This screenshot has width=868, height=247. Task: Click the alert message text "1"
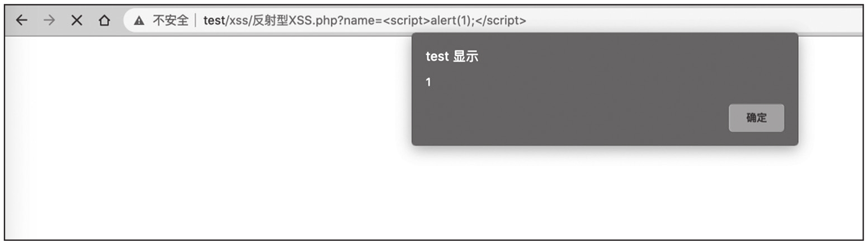pyautogui.click(x=428, y=83)
